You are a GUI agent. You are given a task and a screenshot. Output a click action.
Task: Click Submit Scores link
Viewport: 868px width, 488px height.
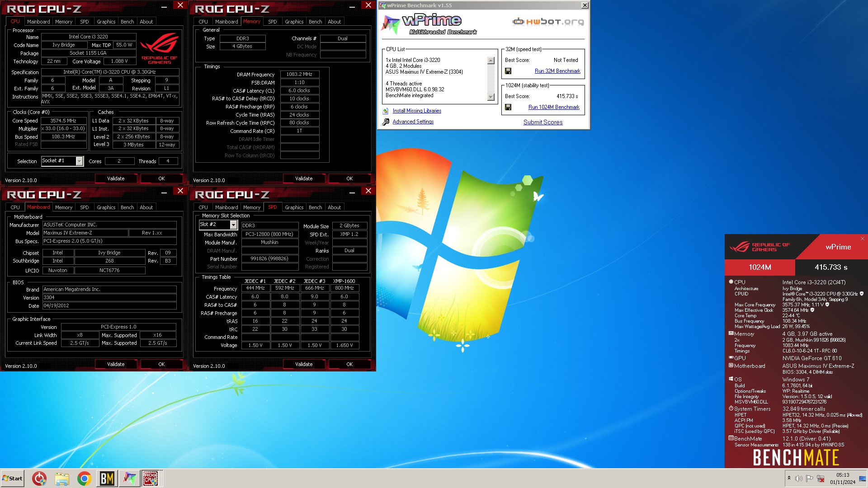[x=543, y=122]
